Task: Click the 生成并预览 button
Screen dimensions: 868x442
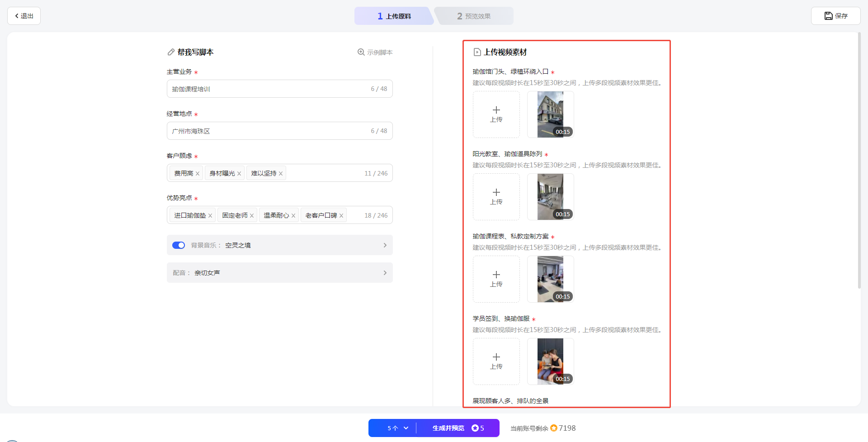Action: (458, 428)
